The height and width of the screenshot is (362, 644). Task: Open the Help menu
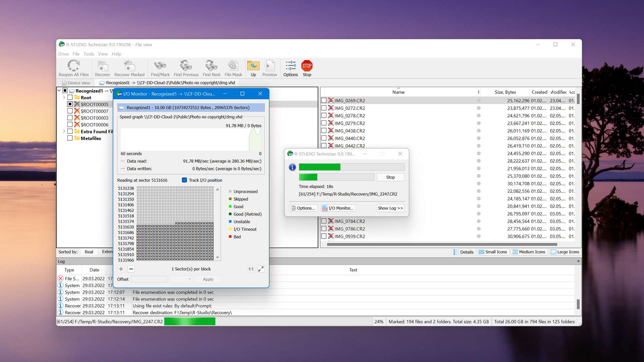pyautogui.click(x=116, y=54)
